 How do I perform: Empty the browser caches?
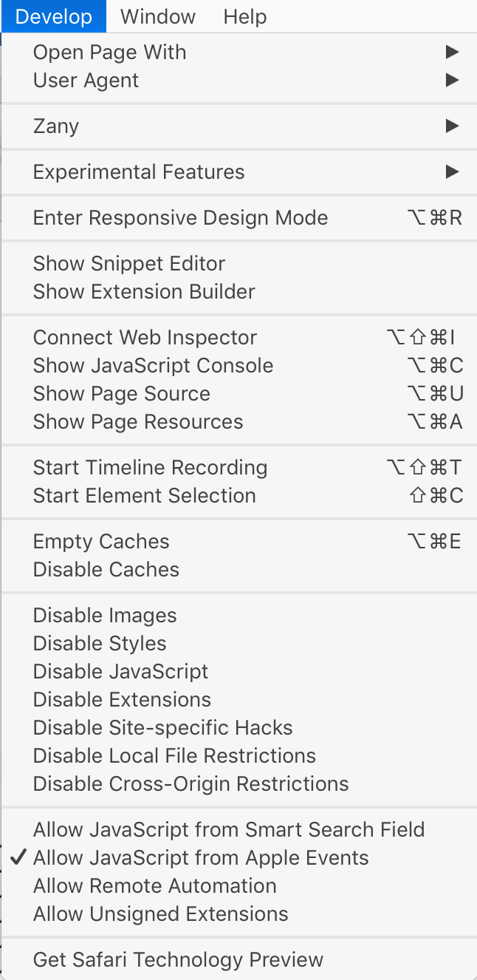(101, 541)
